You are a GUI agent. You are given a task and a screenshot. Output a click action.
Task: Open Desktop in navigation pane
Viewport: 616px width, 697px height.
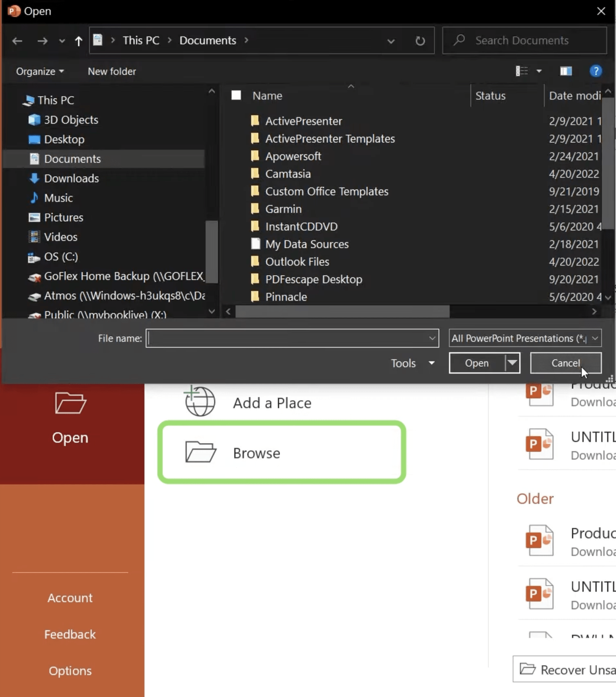64,139
